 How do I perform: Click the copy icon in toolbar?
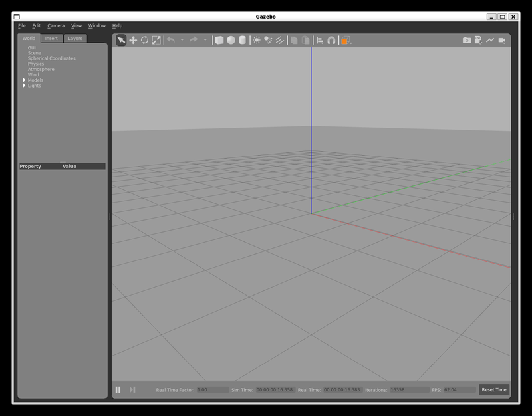click(x=294, y=40)
